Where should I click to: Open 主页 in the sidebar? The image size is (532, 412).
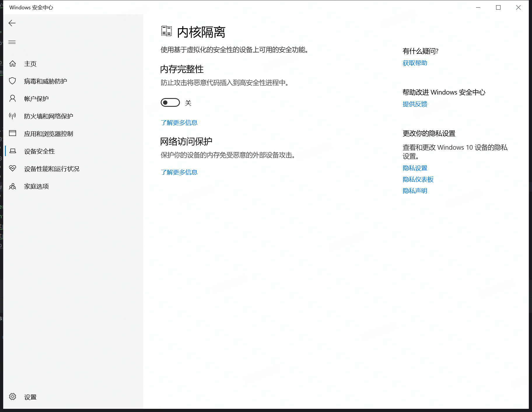[x=30, y=64]
